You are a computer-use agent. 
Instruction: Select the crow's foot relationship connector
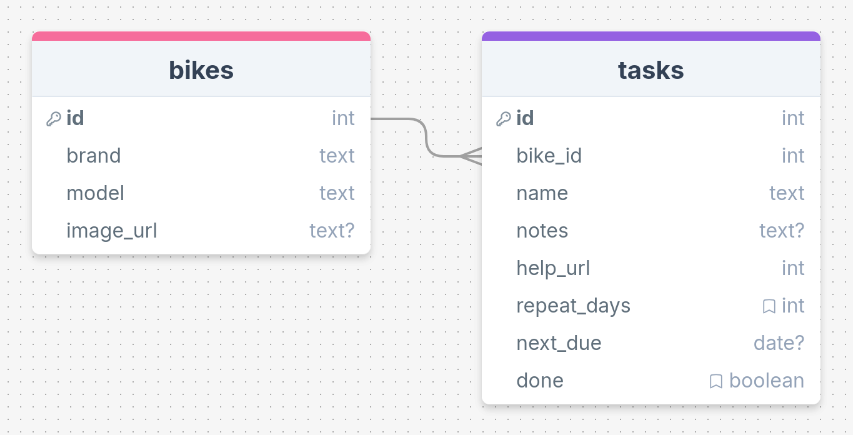471,156
